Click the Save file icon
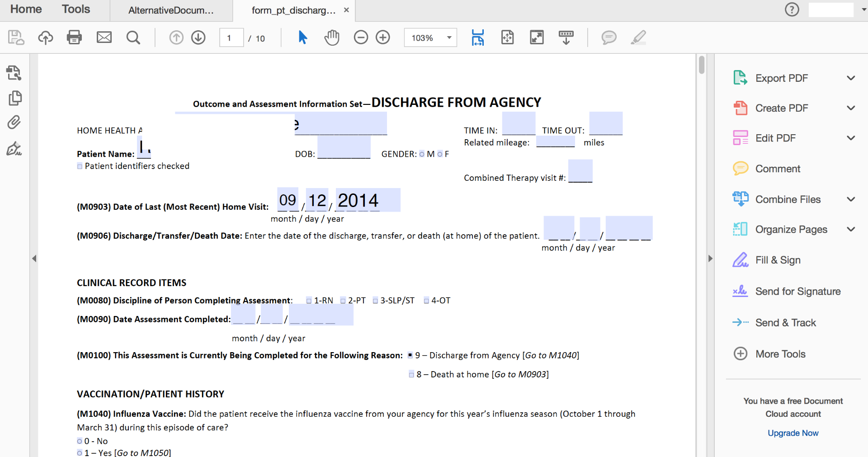 pyautogui.click(x=16, y=38)
